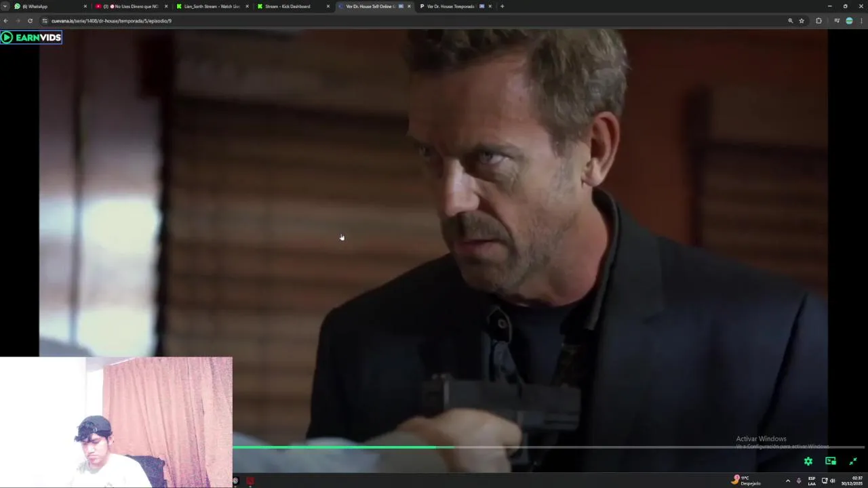Screen dimensions: 868x488
Task: Open the volume speaker tray icon
Action: click(x=832, y=481)
